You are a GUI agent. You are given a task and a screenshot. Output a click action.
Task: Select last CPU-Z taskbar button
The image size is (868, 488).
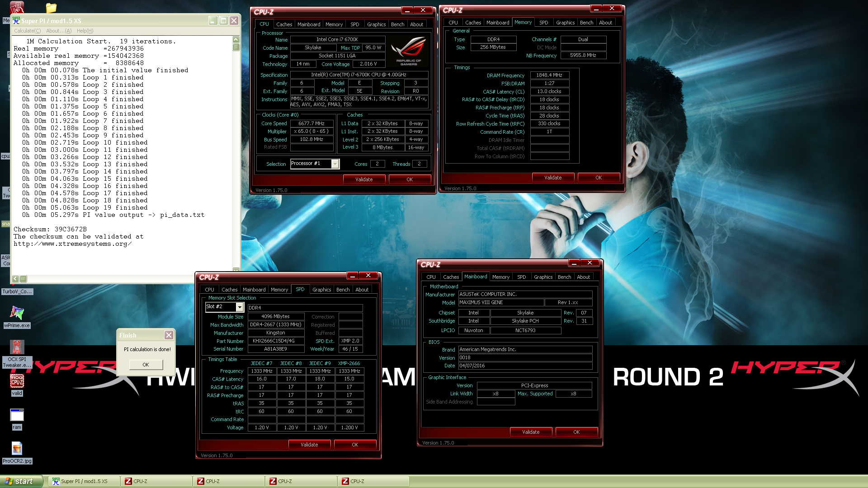[x=373, y=481]
